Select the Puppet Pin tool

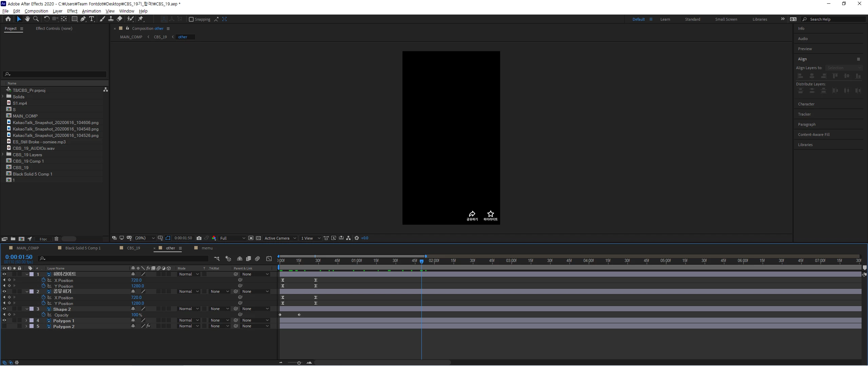tap(141, 19)
